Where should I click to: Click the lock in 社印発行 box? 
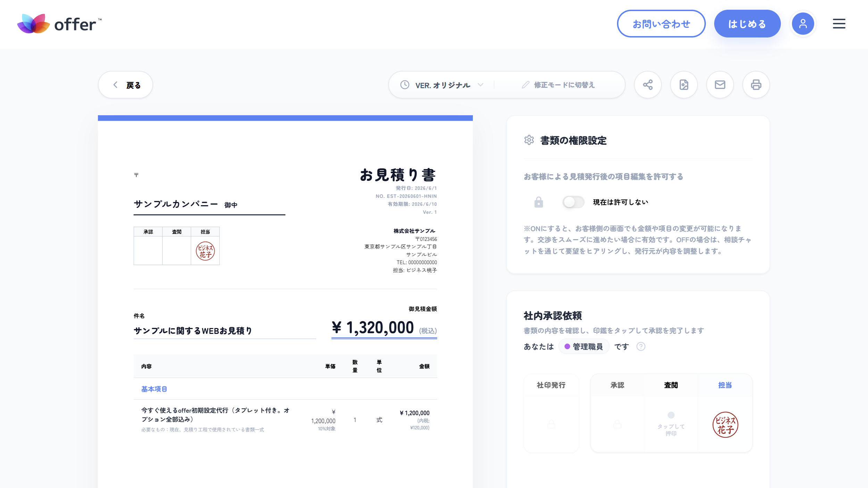(551, 424)
